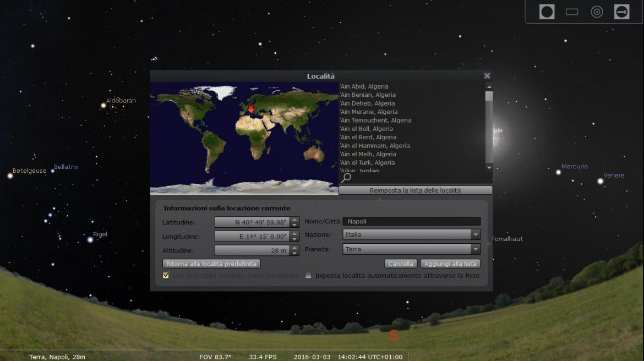Viewport: 644px width, 361px height.
Task: Click 'Reimposta la lista delle località'
Action: (x=416, y=190)
